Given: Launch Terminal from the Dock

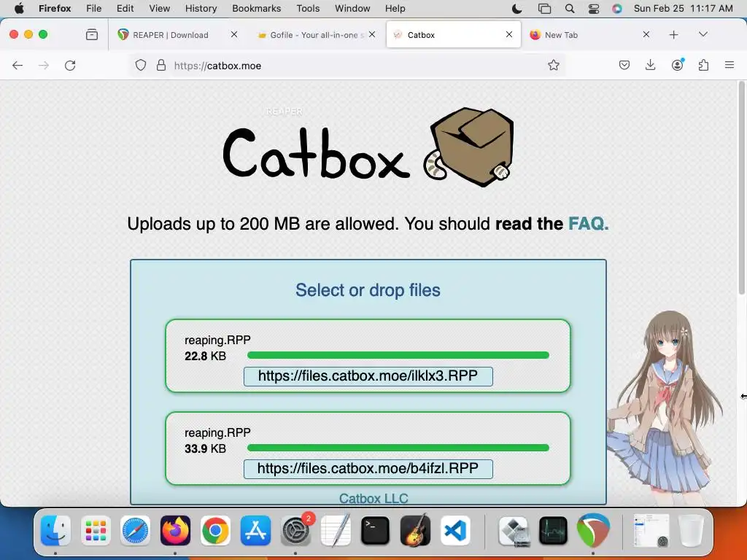Looking at the screenshot, I should click(376, 530).
